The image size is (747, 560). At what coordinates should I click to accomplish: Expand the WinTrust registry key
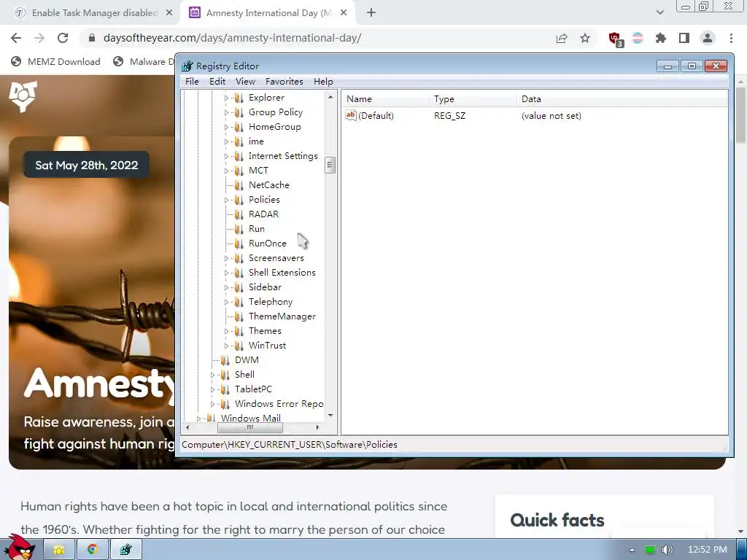pyautogui.click(x=226, y=346)
